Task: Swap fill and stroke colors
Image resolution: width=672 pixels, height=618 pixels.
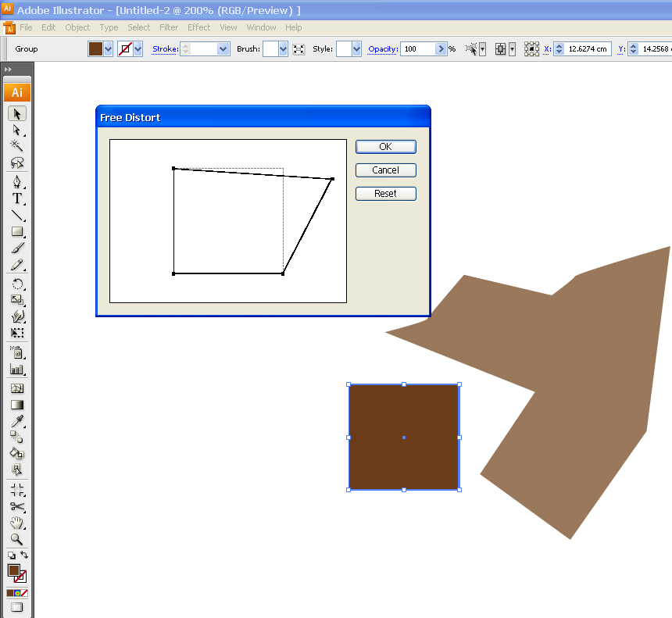Action: click(x=24, y=555)
